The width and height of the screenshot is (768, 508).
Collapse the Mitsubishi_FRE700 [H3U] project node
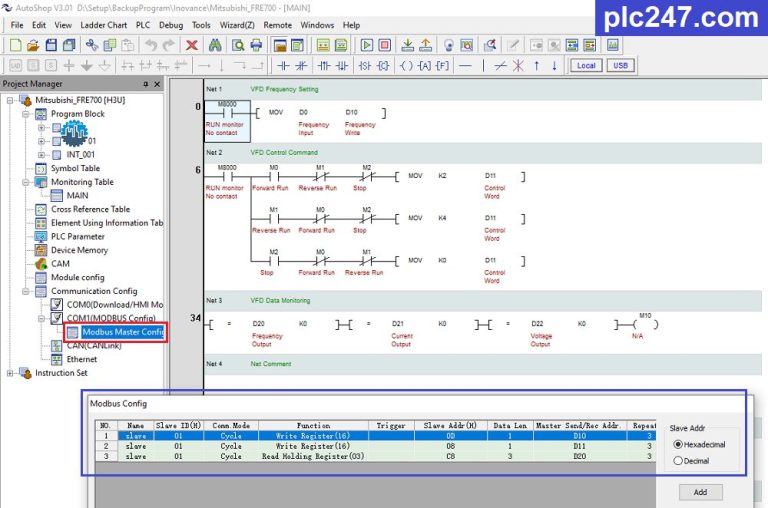coord(10,100)
